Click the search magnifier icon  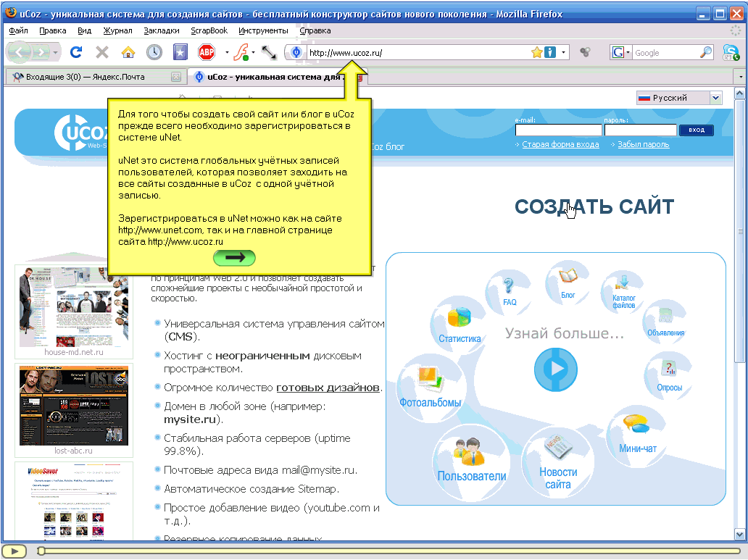click(705, 52)
